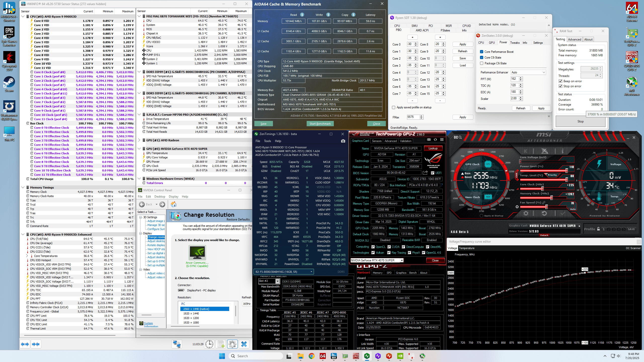Open GPU-Z hamburger menu icon
This screenshot has width=644, height=362.
[442, 140]
